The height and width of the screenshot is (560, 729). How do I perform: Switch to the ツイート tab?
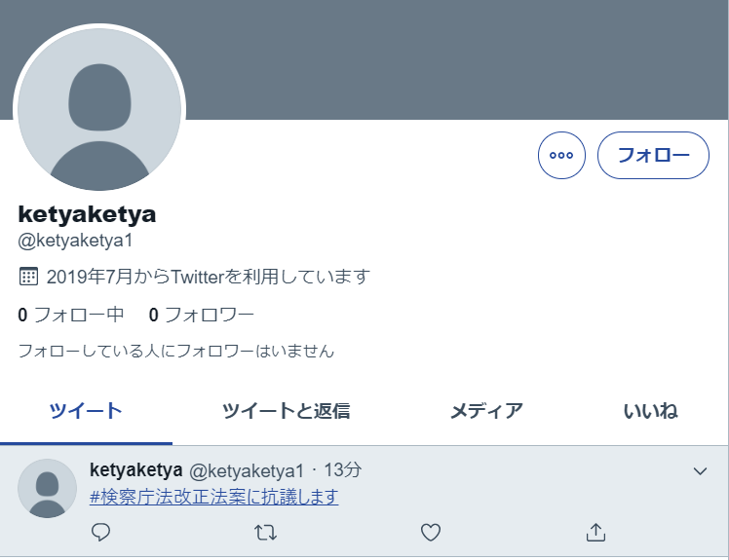pos(86,411)
